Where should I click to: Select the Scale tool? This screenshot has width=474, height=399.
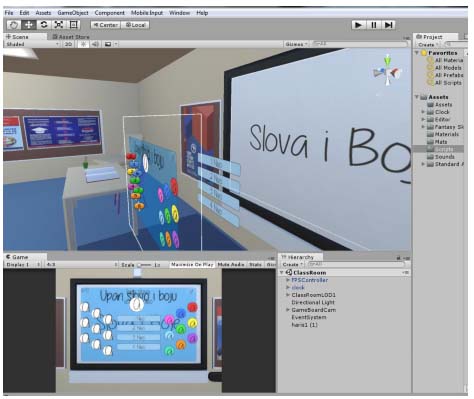point(59,25)
